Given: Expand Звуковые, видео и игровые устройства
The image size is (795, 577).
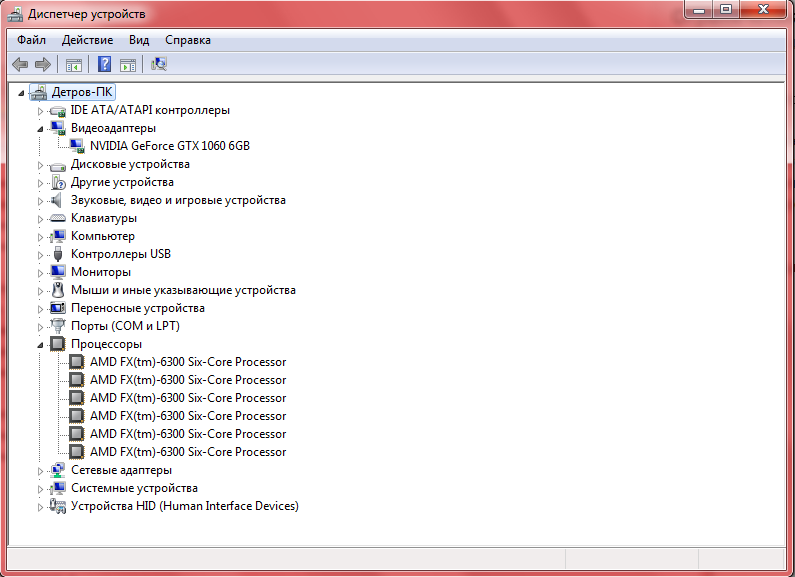Looking at the screenshot, I should [x=41, y=201].
